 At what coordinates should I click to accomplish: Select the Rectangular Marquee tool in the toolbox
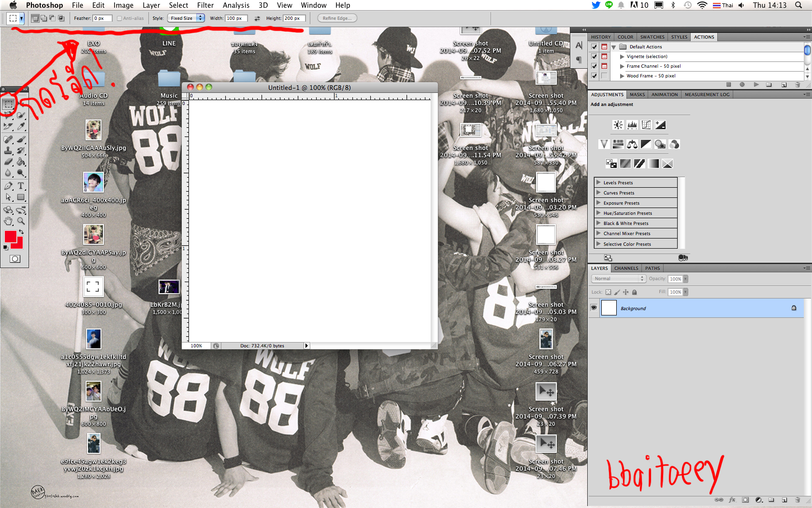(x=9, y=104)
